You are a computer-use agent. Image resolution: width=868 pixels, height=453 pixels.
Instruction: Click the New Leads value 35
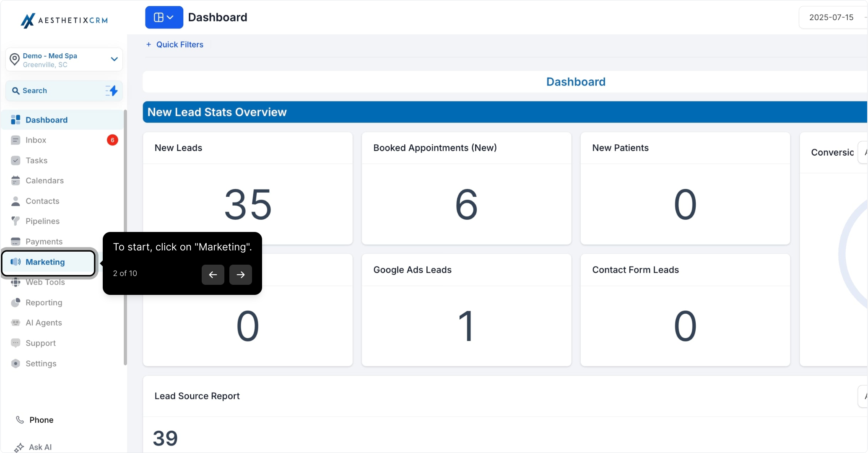(248, 205)
